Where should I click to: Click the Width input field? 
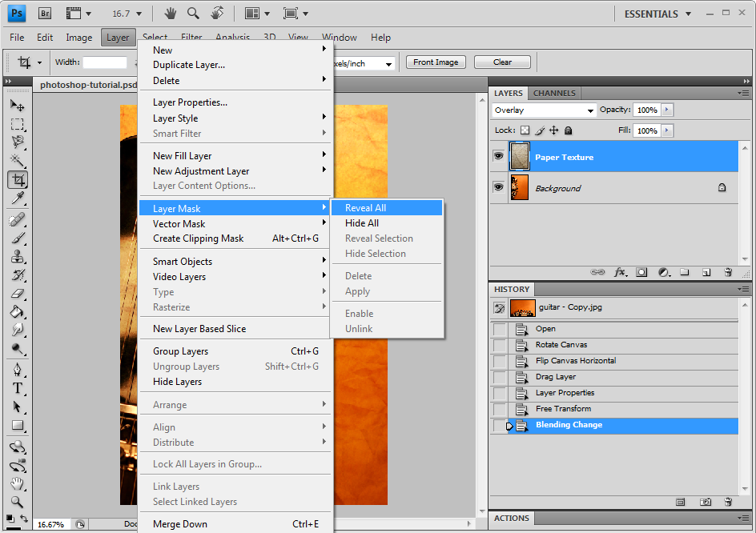[x=105, y=62]
